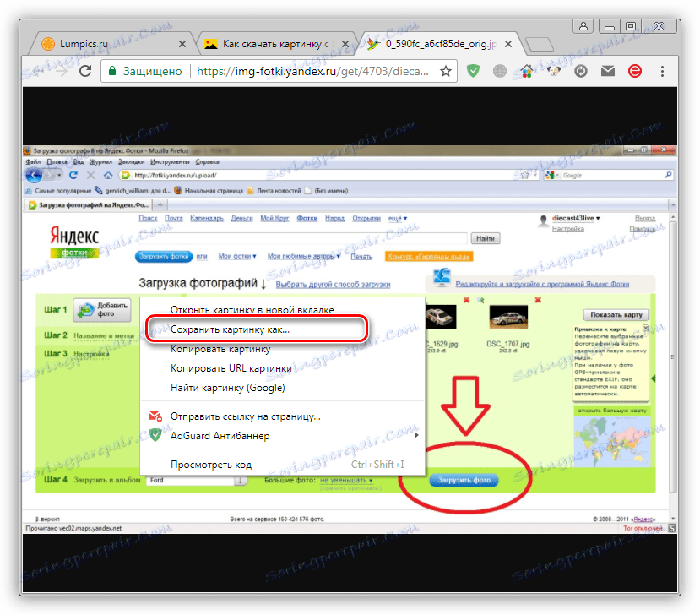Click the 'Выбрать другой способ загрузки' link
700x615 pixels.
(x=333, y=284)
